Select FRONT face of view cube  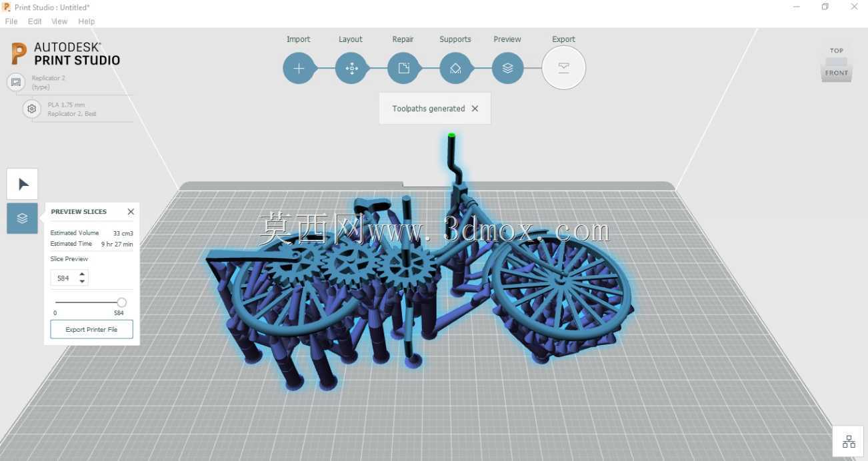pyautogui.click(x=837, y=73)
